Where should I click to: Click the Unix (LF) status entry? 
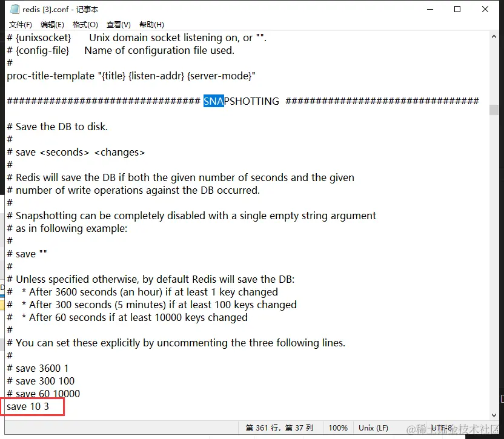[x=373, y=427]
